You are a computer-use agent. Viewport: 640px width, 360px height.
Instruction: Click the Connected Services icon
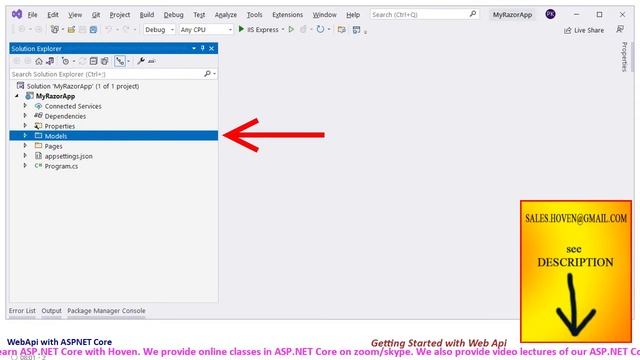click(x=38, y=106)
